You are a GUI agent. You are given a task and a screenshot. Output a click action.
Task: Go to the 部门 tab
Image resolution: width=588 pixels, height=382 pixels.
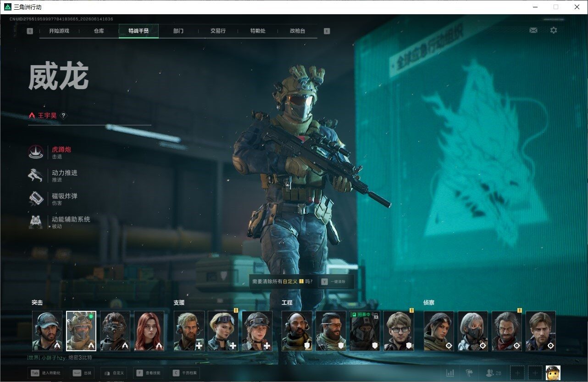click(178, 31)
